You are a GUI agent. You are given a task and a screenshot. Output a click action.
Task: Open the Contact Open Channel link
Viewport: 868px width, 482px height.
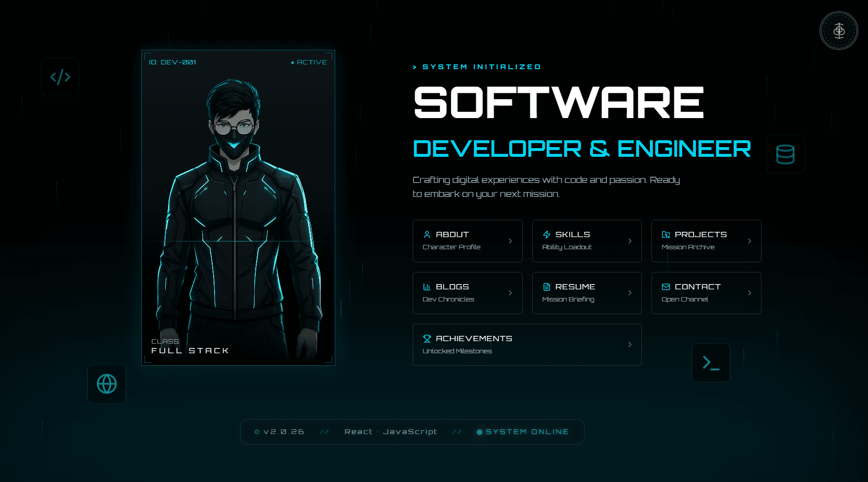tap(706, 293)
